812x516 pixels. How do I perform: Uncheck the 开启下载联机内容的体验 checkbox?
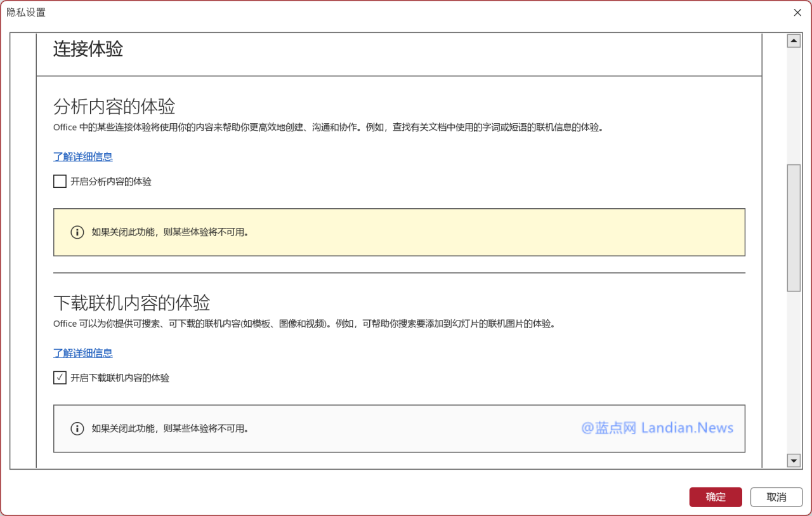60,378
